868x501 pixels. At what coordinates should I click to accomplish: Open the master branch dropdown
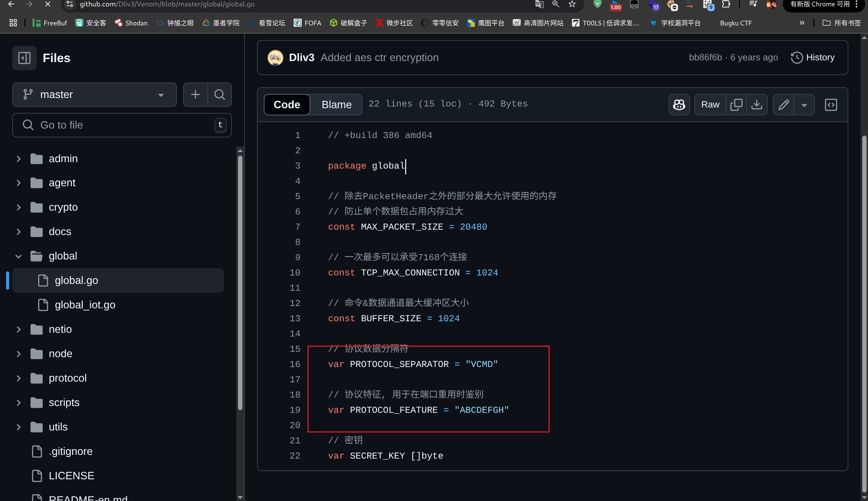point(94,95)
